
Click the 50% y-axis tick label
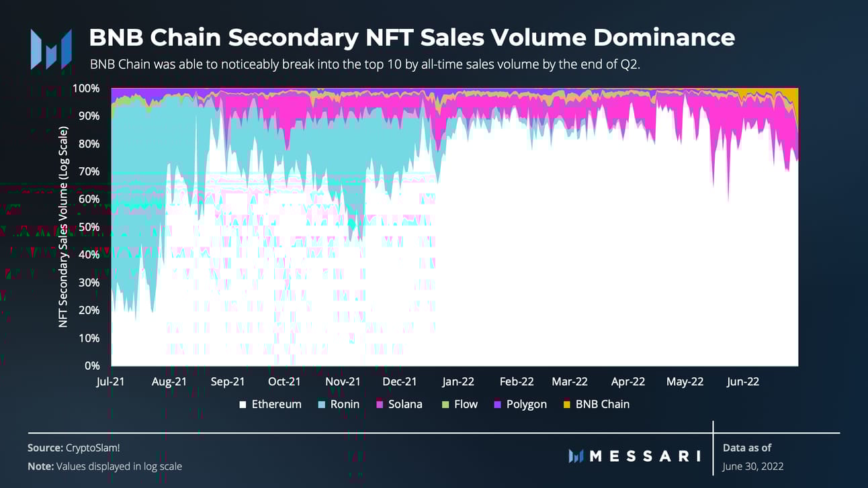click(x=89, y=228)
